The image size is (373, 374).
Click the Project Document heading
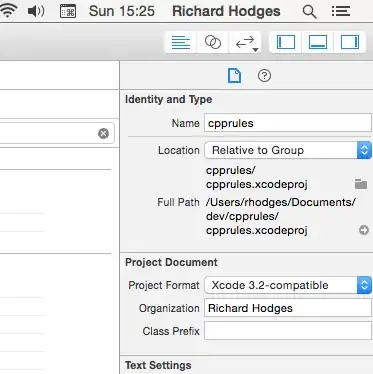(171, 262)
